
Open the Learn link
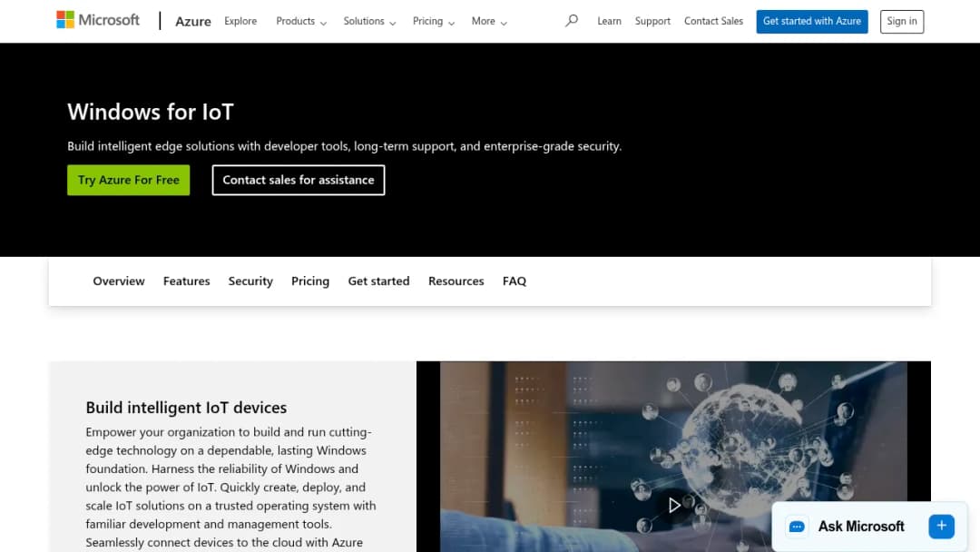(x=610, y=21)
